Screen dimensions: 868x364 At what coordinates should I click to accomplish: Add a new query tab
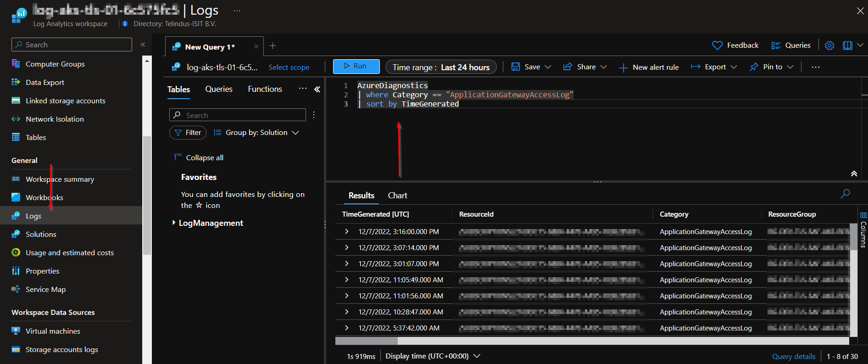[273, 45]
